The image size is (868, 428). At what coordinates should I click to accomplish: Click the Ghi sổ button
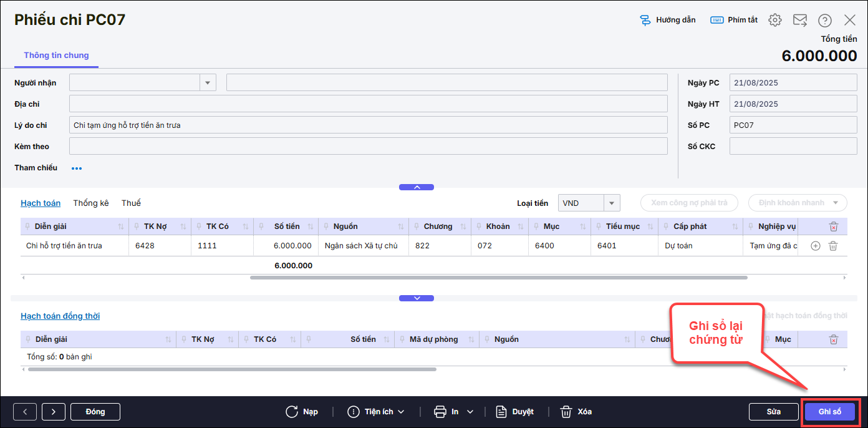pyautogui.click(x=829, y=412)
